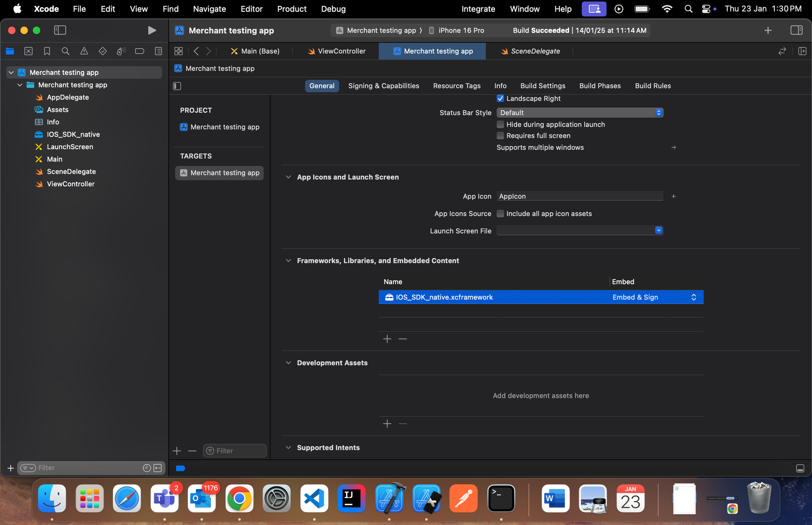Screen dimensions: 812x525
Task: Check Include all app icon assets
Action: point(500,214)
